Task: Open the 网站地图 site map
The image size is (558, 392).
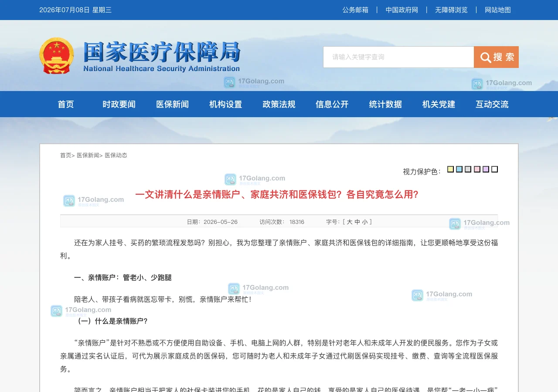Action: click(x=498, y=10)
